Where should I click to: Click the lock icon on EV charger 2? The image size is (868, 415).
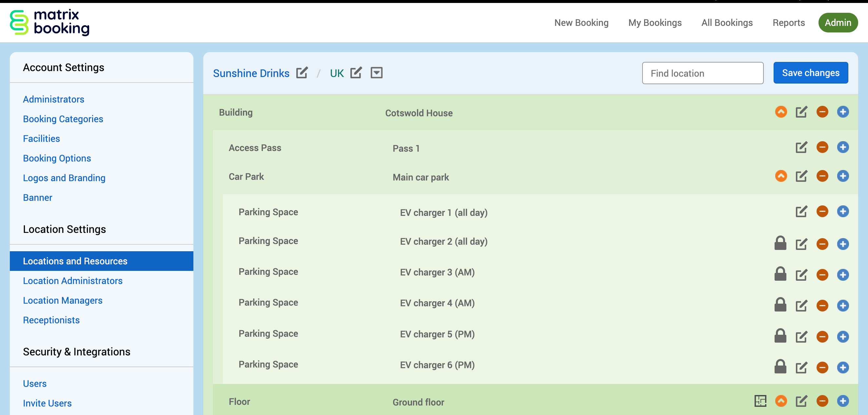pos(780,243)
